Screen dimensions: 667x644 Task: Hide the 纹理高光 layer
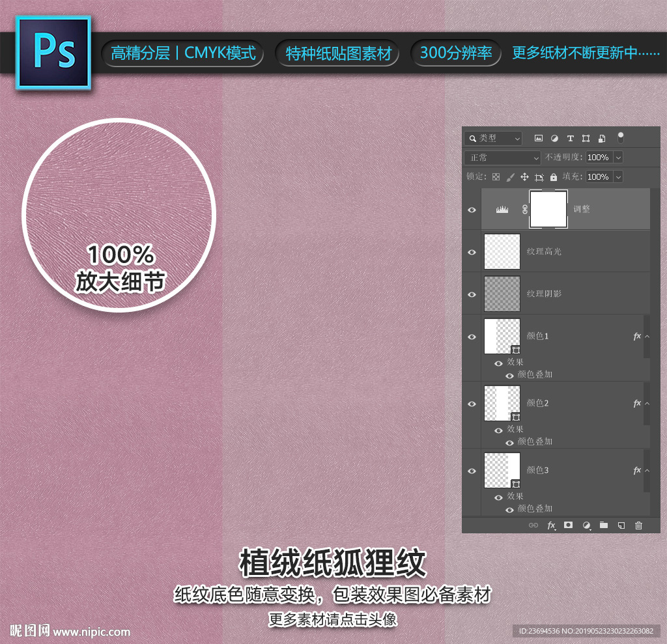pyautogui.click(x=472, y=252)
